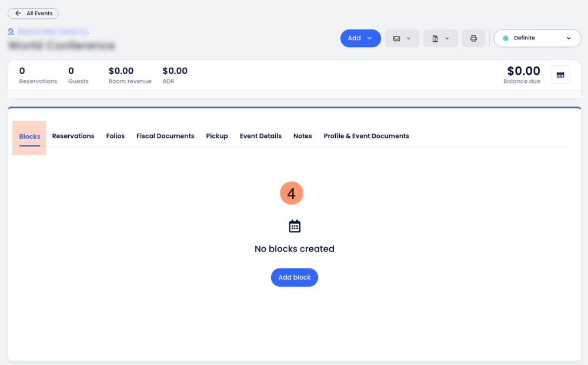Screen dimensions: 588x365
Task: Go to Profile & Event Documents tab
Action: (x=366, y=136)
